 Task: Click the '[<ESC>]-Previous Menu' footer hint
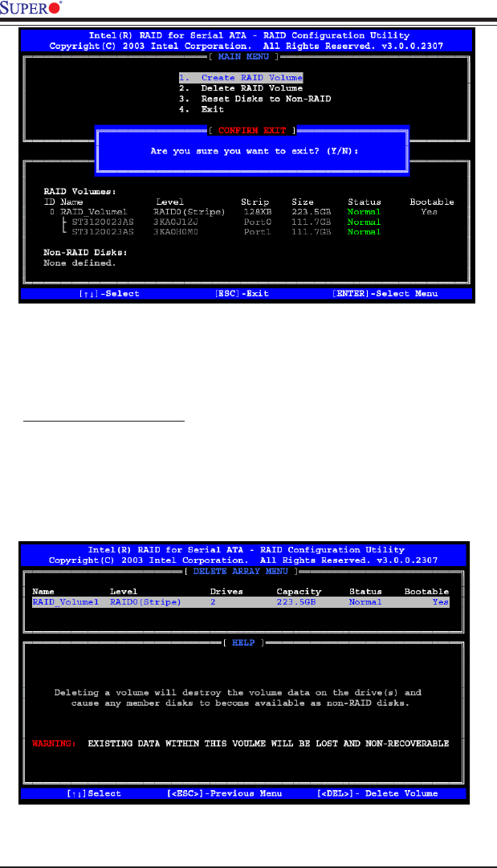[x=224, y=793]
